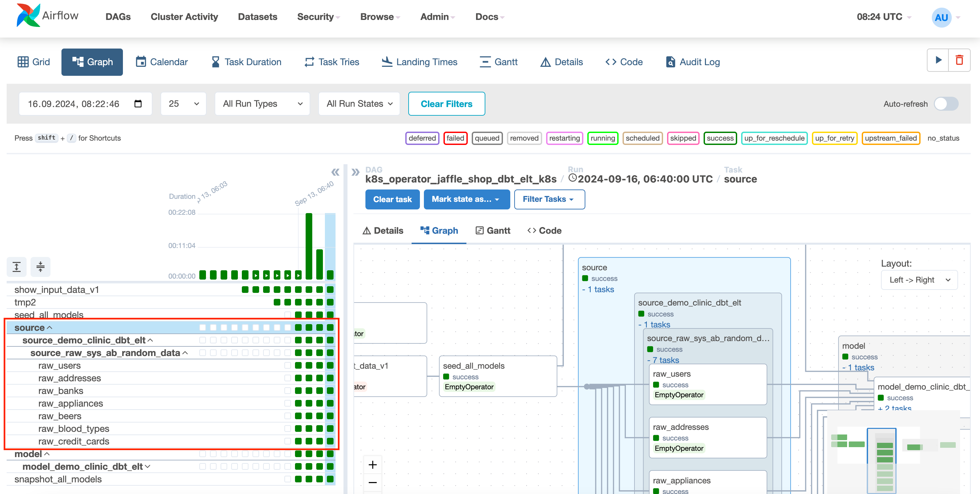Image resolution: width=980 pixels, height=494 pixels.
Task: Select the seed_all_models node in graph
Action: coord(498,376)
